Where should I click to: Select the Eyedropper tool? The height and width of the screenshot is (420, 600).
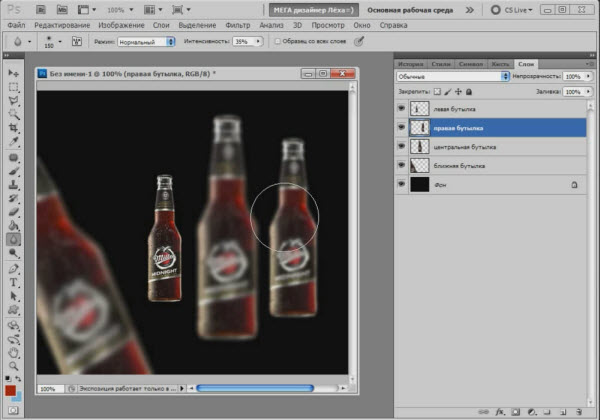point(14,143)
